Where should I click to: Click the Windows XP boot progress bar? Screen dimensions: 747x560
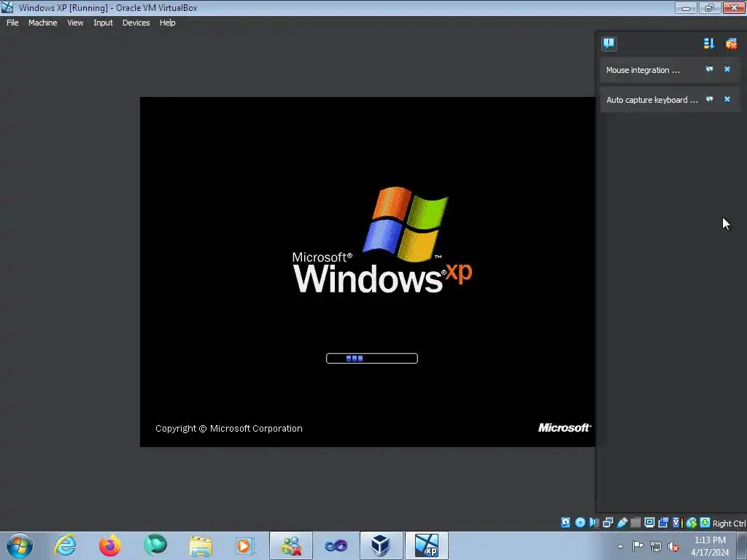click(371, 358)
